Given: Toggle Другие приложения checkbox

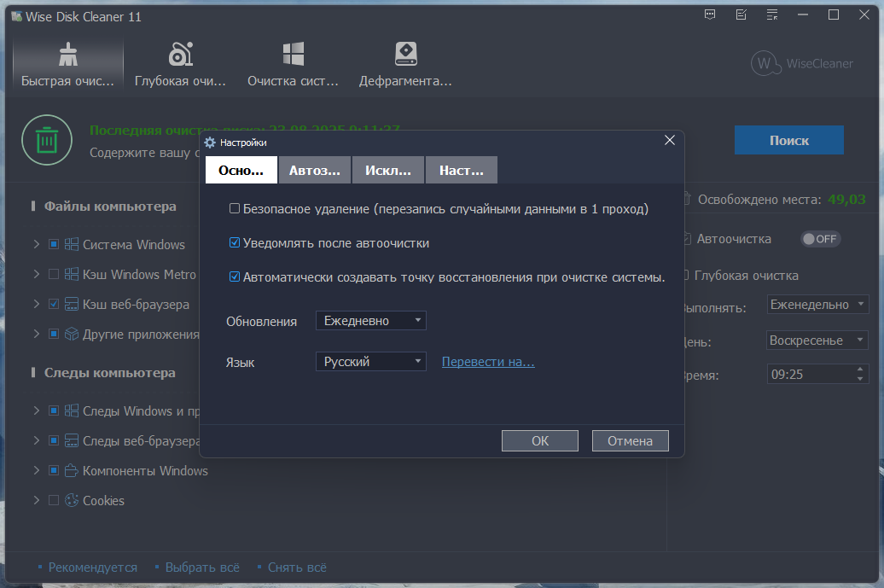Looking at the screenshot, I should [54, 334].
